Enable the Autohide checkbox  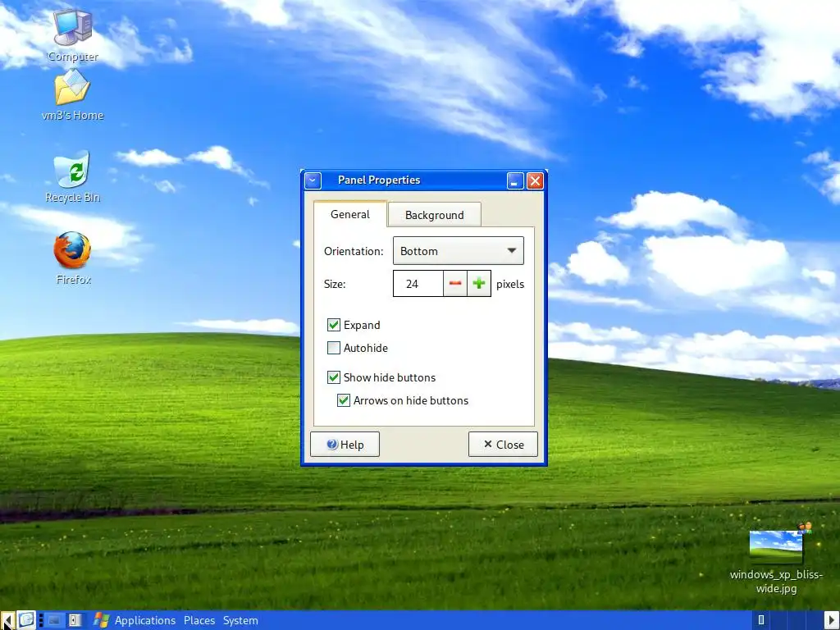334,348
